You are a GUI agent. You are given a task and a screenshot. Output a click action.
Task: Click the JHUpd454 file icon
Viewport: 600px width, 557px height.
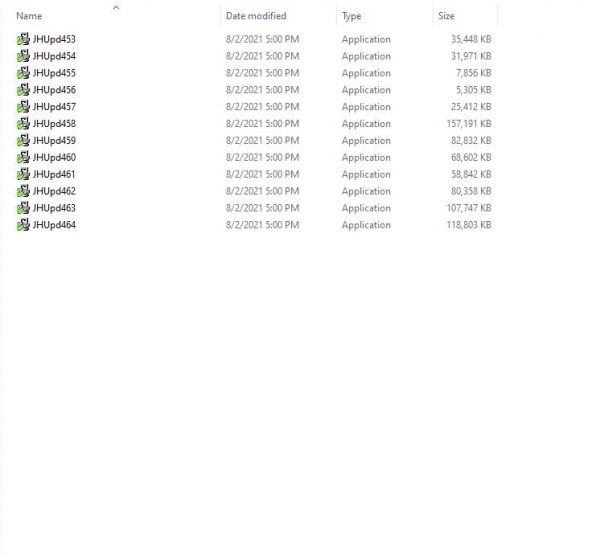(23, 56)
